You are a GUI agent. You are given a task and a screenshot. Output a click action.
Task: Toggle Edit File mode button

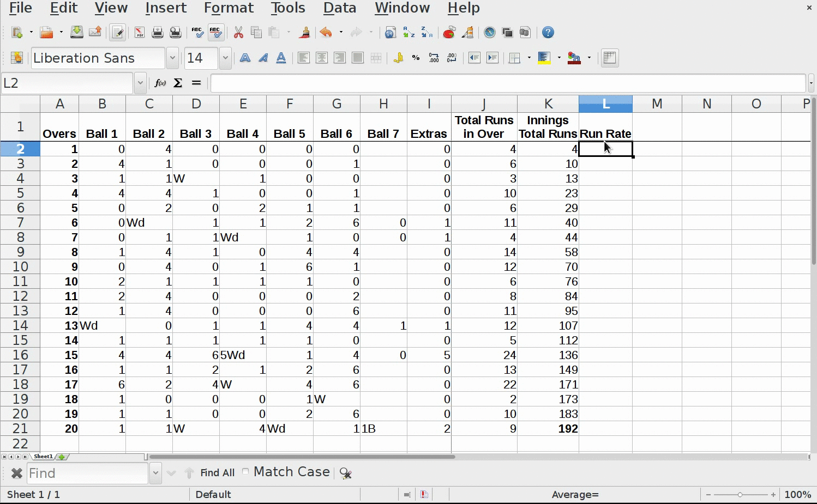tap(117, 33)
